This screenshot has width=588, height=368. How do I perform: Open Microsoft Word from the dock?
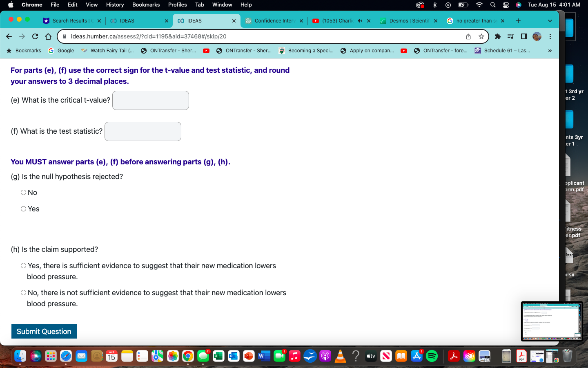pos(264,356)
